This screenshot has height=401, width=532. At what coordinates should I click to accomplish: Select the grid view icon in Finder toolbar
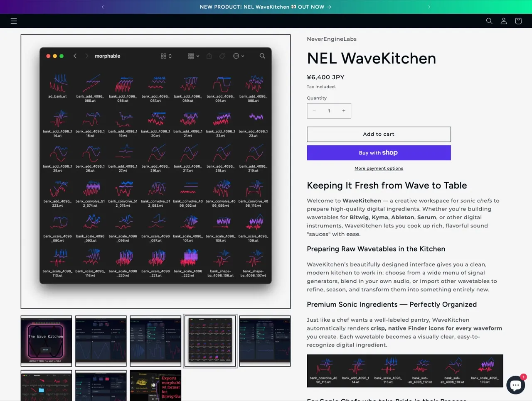click(x=163, y=56)
